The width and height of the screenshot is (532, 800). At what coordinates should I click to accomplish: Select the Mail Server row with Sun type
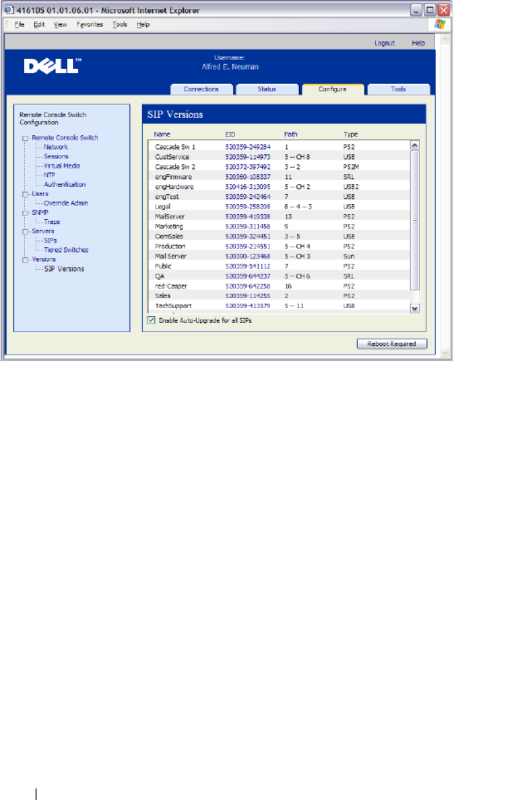point(279,256)
